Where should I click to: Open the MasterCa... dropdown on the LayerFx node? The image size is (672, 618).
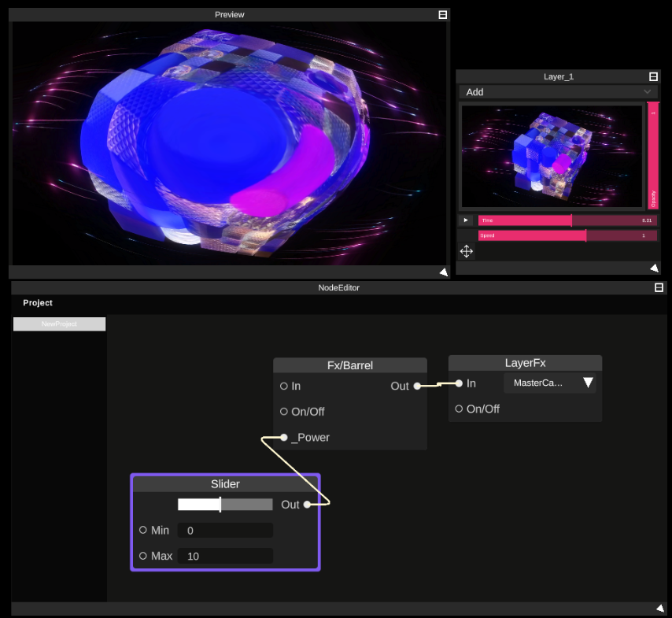click(x=548, y=383)
